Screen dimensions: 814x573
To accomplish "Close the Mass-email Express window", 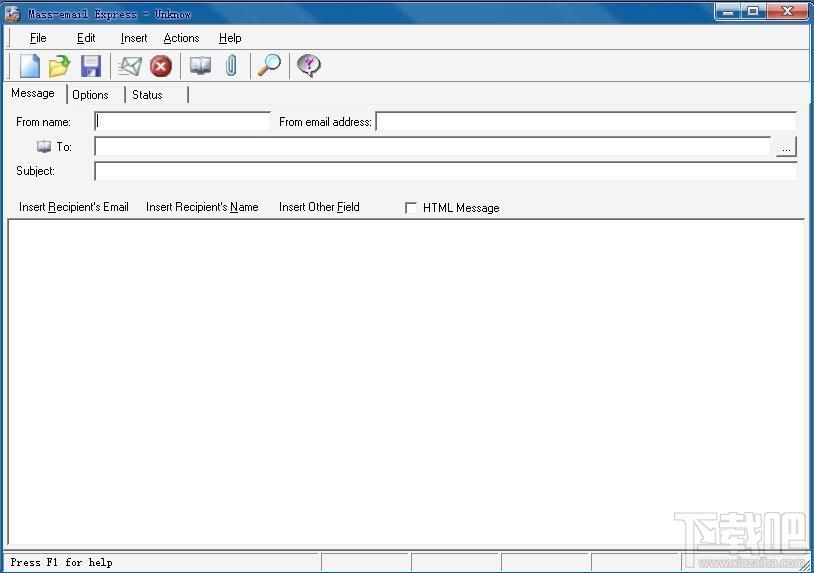I will 787,11.
